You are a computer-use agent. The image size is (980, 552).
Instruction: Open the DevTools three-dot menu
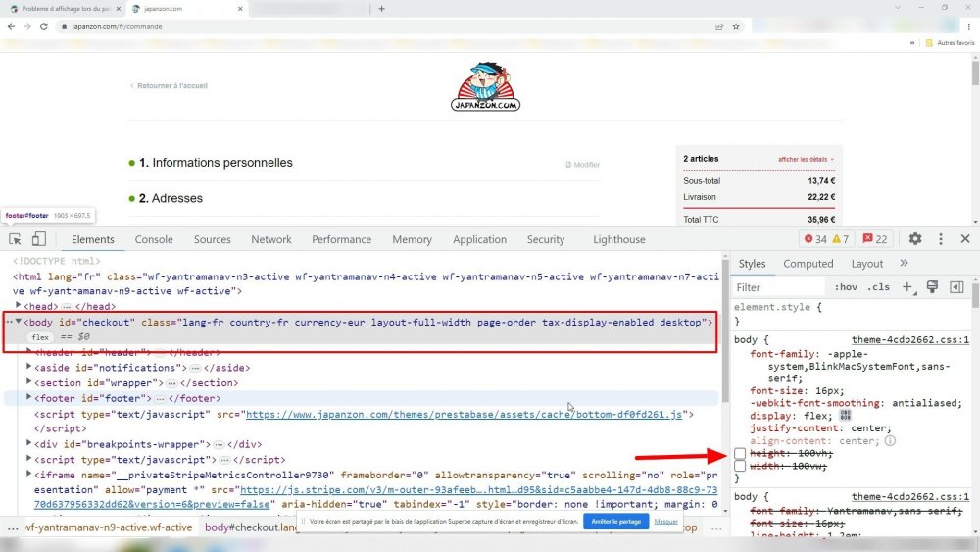point(941,239)
